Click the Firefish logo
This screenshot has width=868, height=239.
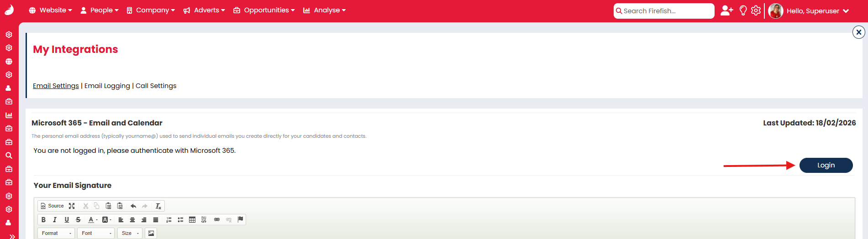[9, 10]
